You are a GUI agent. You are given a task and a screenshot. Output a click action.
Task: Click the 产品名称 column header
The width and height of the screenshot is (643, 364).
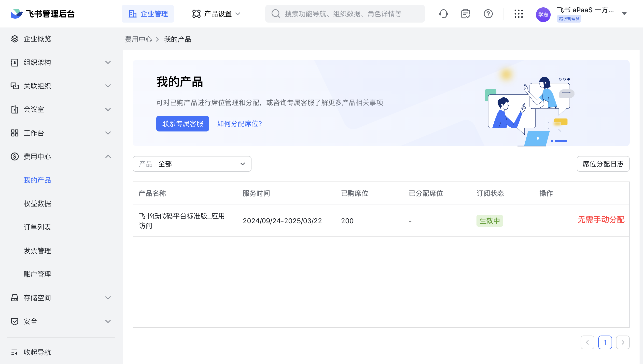[152, 193]
